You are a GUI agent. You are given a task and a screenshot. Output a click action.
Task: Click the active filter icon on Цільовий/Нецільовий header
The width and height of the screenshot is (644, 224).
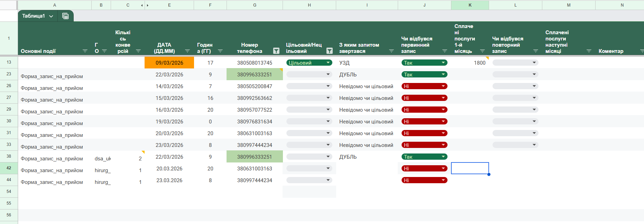tap(329, 51)
